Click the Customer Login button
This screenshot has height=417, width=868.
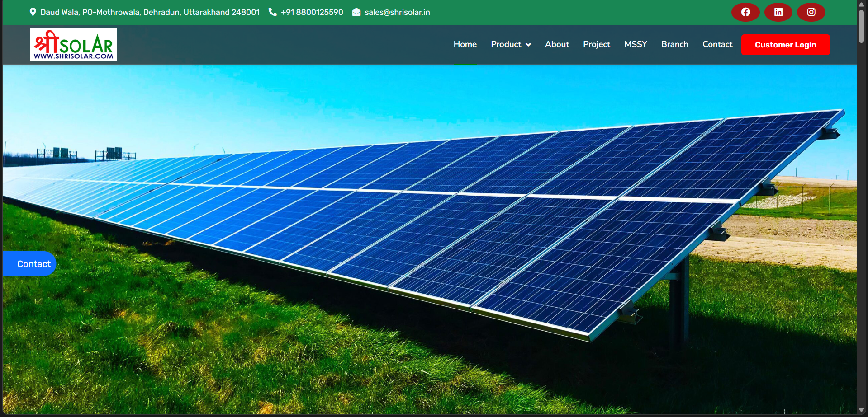click(786, 44)
